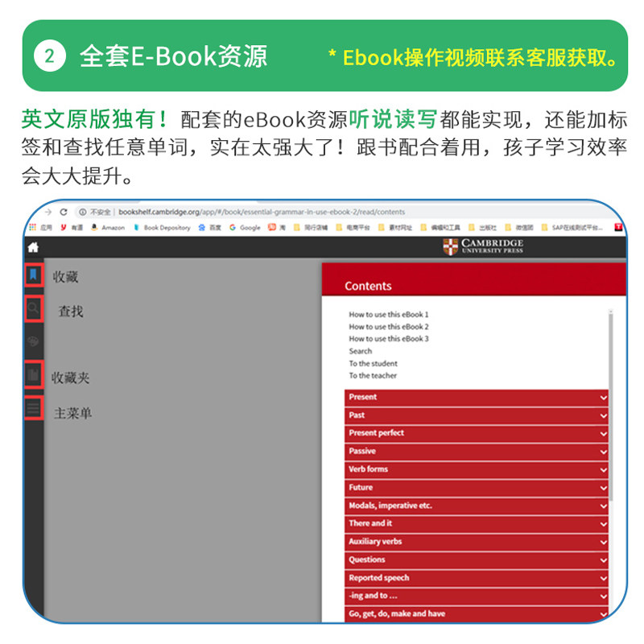
Task: Reload the page with the refresh icon
Action: pyautogui.click(x=64, y=212)
